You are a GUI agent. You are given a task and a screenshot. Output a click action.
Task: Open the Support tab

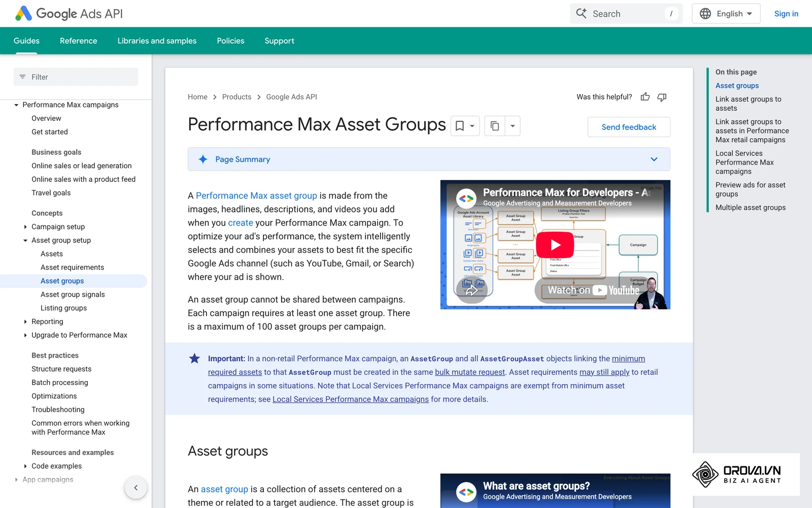[x=279, y=41]
